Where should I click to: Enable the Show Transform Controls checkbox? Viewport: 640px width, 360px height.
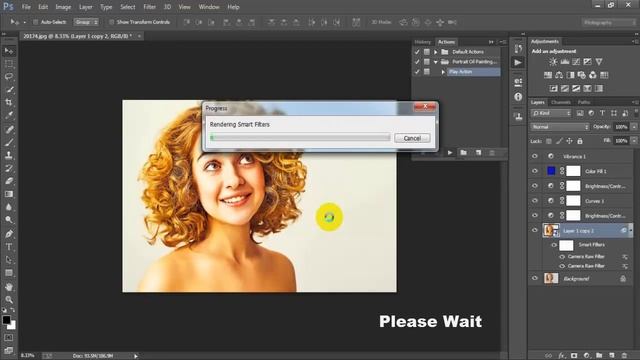111,22
